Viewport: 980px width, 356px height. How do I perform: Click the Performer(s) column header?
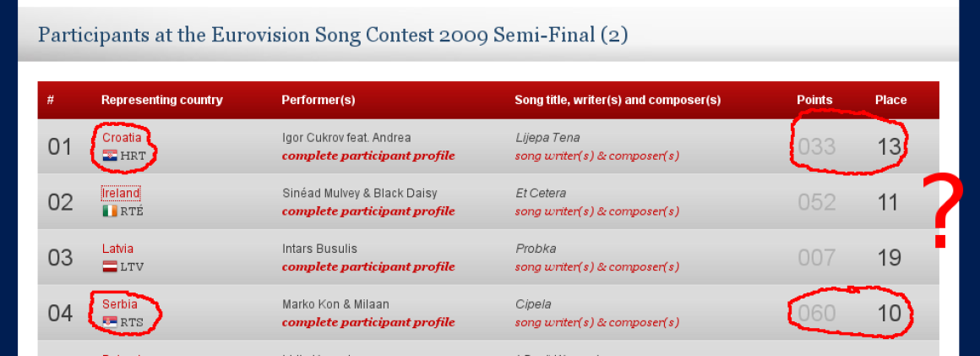(x=318, y=100)
